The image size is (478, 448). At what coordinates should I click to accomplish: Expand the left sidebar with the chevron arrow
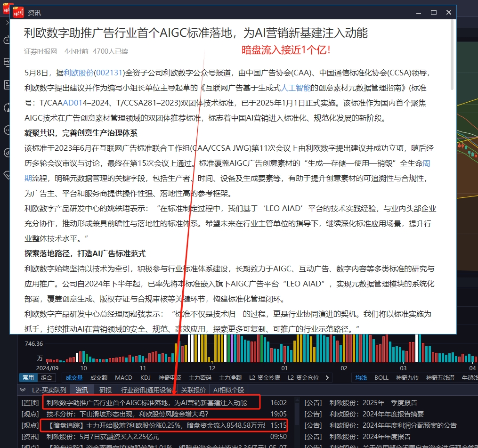[8, 23]
